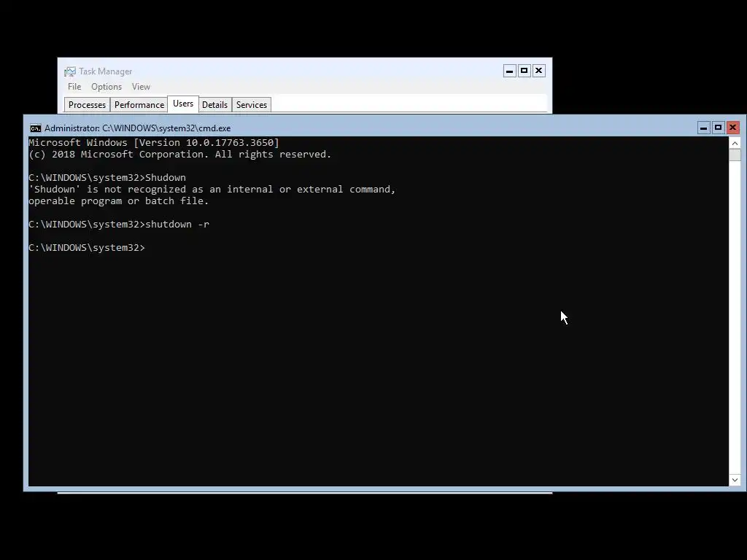Click the cmd vertical scrollbar thumb
This screenshot has width=747, height=560.
(735, 155)
